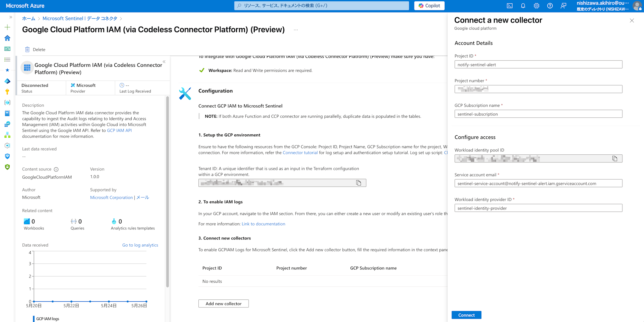Viewport: 644px width, 322px height.
Task: Click the create resource plus icon
Action: (7, 27)
